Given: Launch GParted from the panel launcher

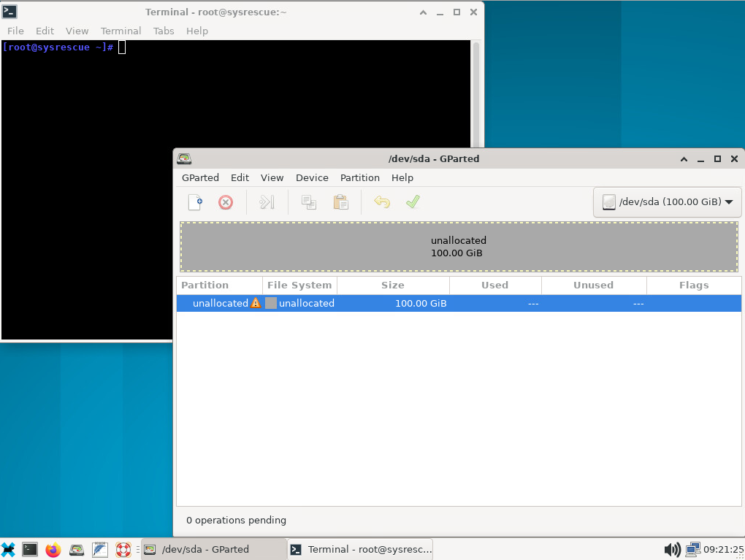Looking at the screenshot, I should (x=77, y=550).
